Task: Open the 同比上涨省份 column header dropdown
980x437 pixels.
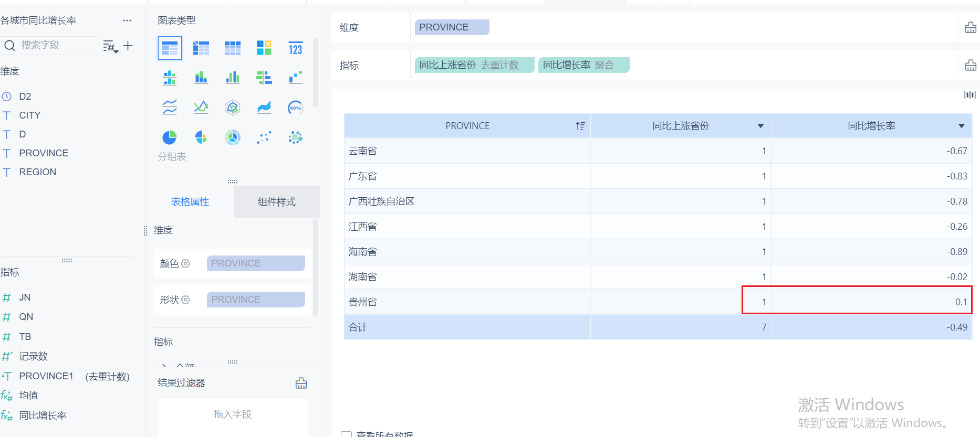Action: point(760,126)
